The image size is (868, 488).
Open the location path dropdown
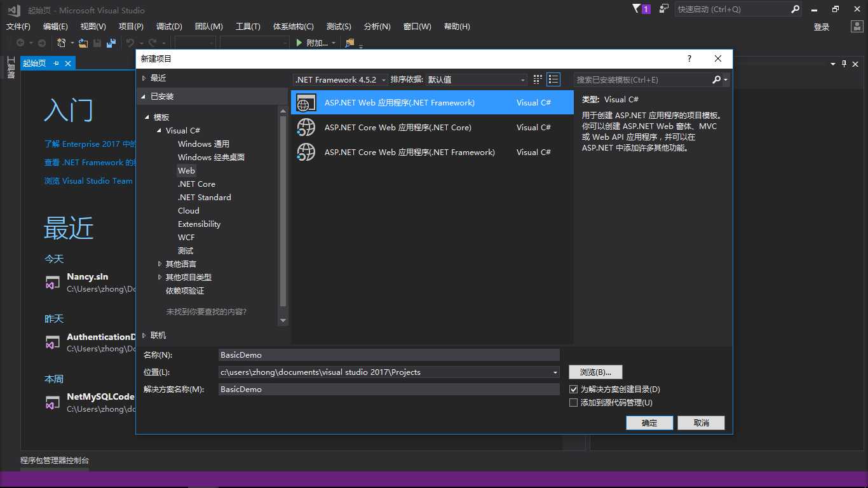coord(555,372)
